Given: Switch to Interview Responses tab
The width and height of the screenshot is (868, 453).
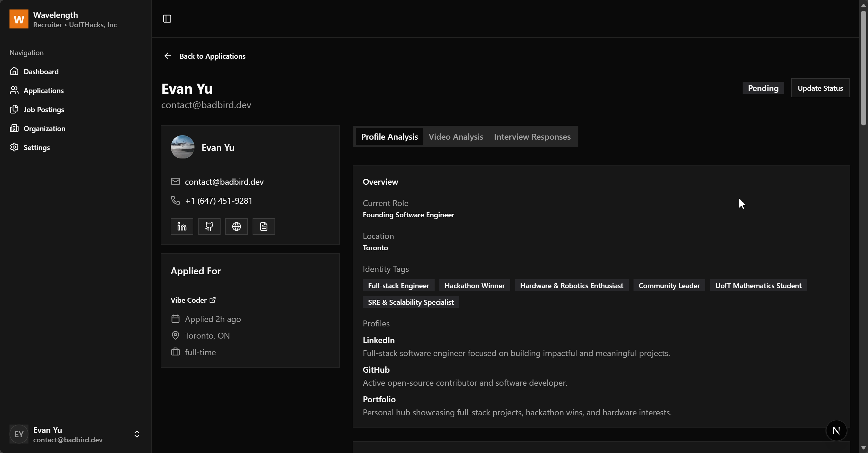Looking at the screenshot, I should point(532,136).
